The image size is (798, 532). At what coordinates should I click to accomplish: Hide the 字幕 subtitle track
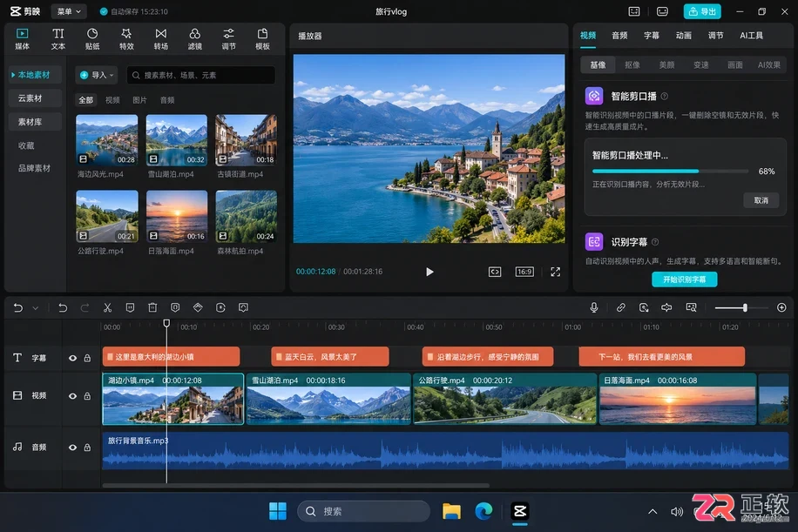click(73, 358)
